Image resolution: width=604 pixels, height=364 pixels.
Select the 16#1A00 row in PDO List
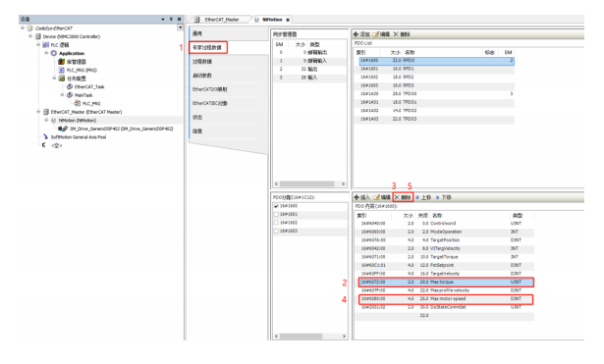(x=433, y=94)
